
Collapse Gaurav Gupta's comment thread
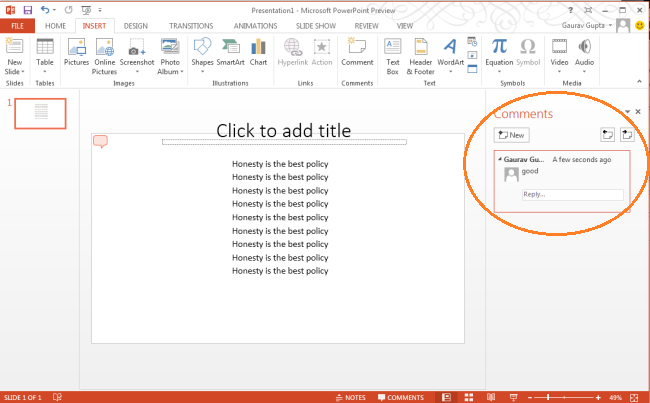(x=499, y=159)
